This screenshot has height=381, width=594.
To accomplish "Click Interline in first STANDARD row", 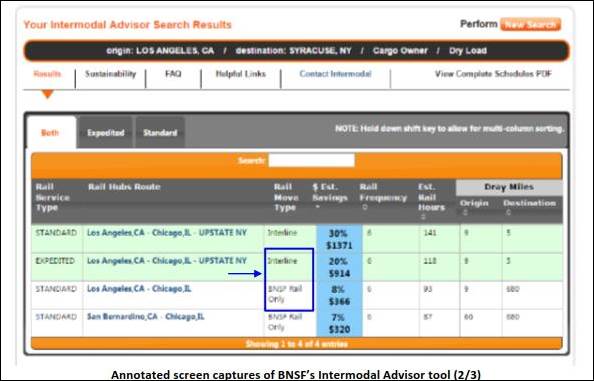I will tap(282, 233).
